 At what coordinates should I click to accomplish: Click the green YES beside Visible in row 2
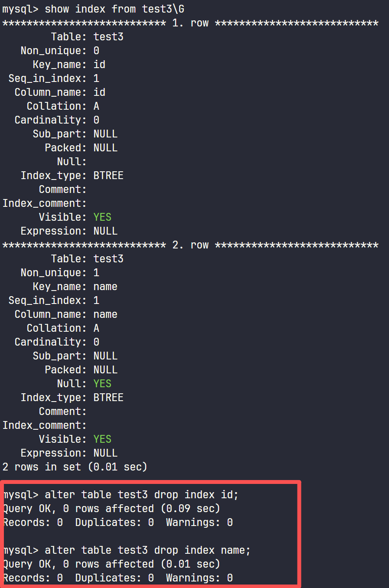click(102, 439)
